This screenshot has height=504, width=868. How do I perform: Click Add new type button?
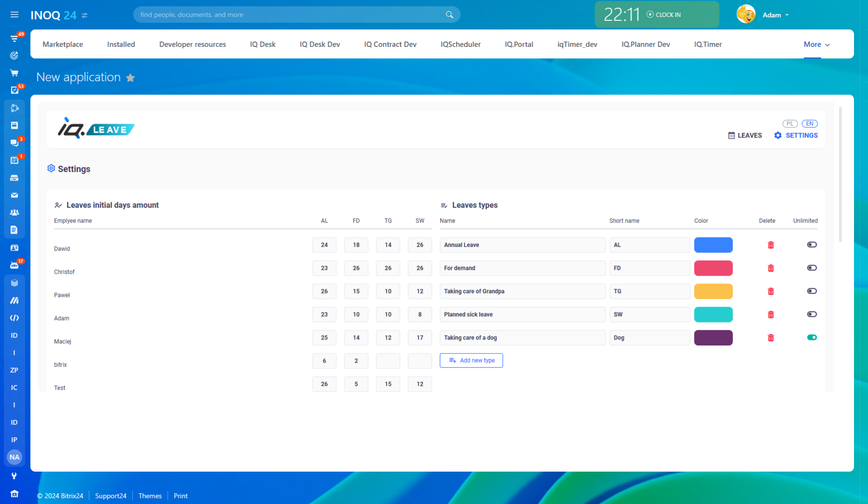pyautogui.click(x=471, y=360)
